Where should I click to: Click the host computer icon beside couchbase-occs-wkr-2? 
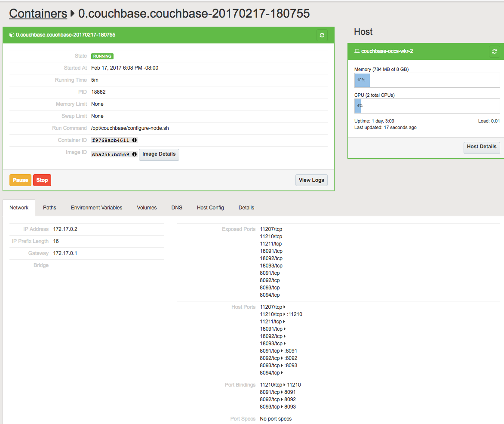[356, 51]
